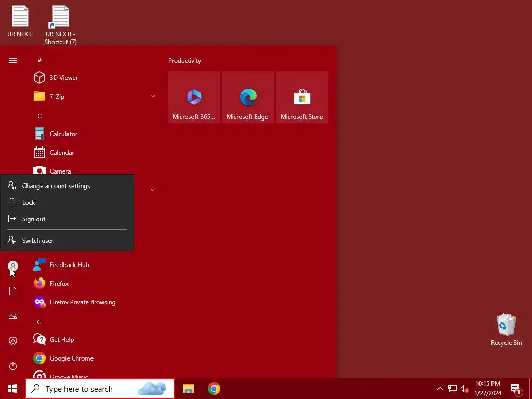The height and width of the screenshot is (399, 532).
Task: Click the Type here to search box
Action: click(100, 389)
